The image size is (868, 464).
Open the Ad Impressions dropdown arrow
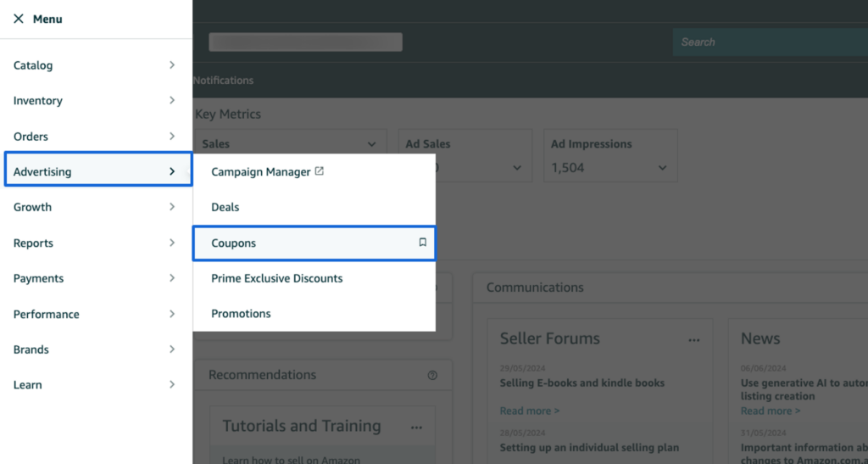[662, 168]
